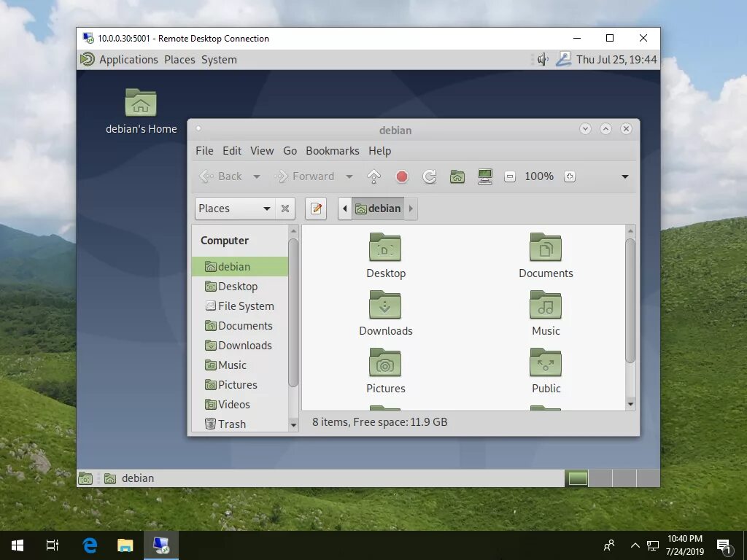
Task: Open the View menu
Action: tap(262, 151)
